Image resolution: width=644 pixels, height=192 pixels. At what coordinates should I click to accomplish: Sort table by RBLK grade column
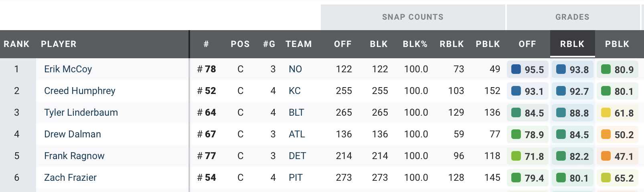pos(572,44)
